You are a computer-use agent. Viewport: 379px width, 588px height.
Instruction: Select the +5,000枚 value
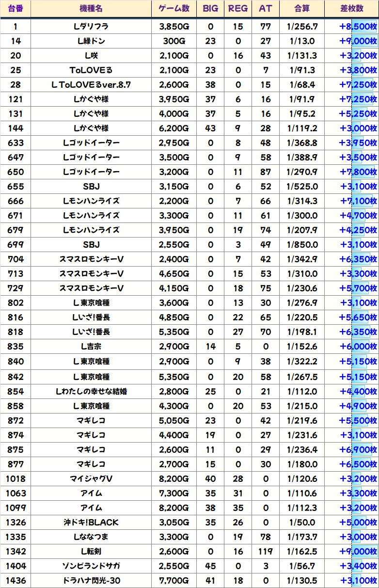point(358,523)
